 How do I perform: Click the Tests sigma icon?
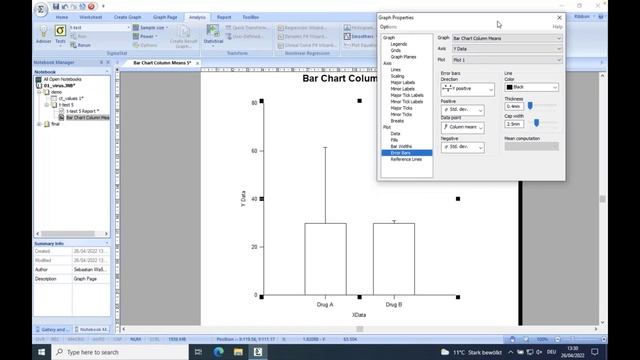point(60,34)
